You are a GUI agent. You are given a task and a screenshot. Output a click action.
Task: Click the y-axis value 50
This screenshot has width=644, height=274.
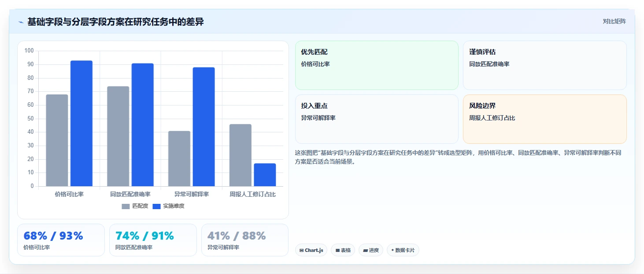click(x=30, y=118)
